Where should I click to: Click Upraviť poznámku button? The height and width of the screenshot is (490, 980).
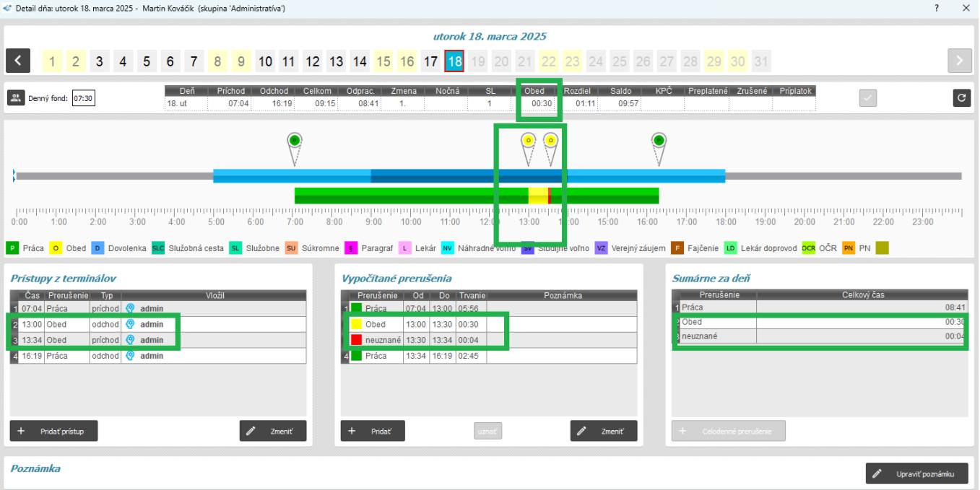[916, 474]
